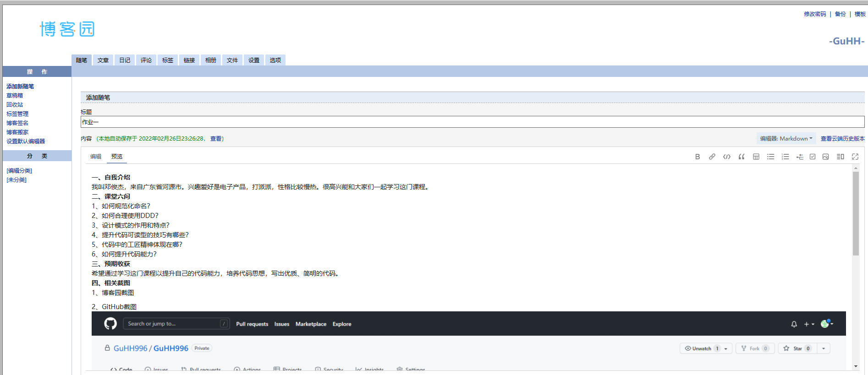Insert a code block with the </> icon

(727, 157)
